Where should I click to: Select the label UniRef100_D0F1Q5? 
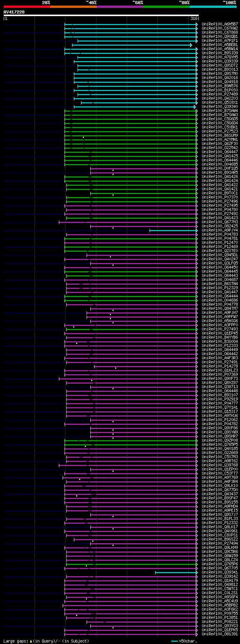pyautogui.click(x=220, y=168)
